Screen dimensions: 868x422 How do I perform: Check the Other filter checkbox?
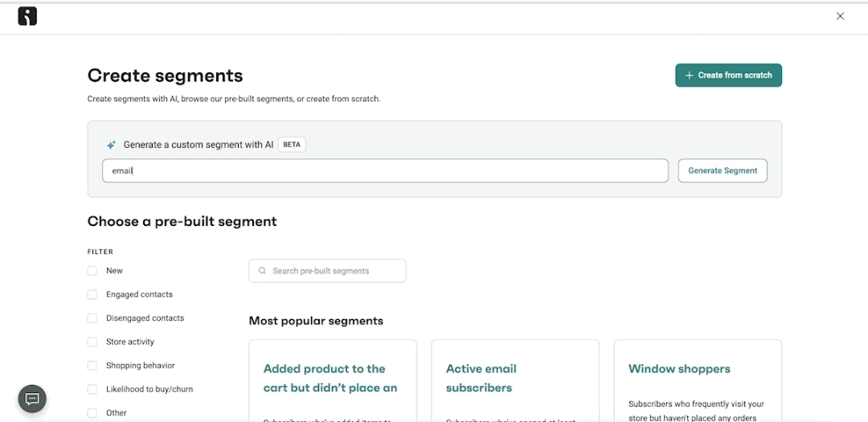pos(92,413)
